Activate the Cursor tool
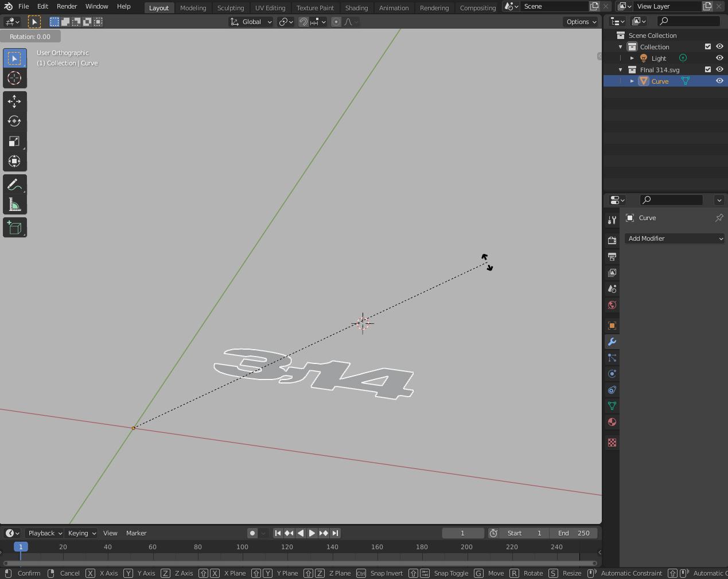 15,79
